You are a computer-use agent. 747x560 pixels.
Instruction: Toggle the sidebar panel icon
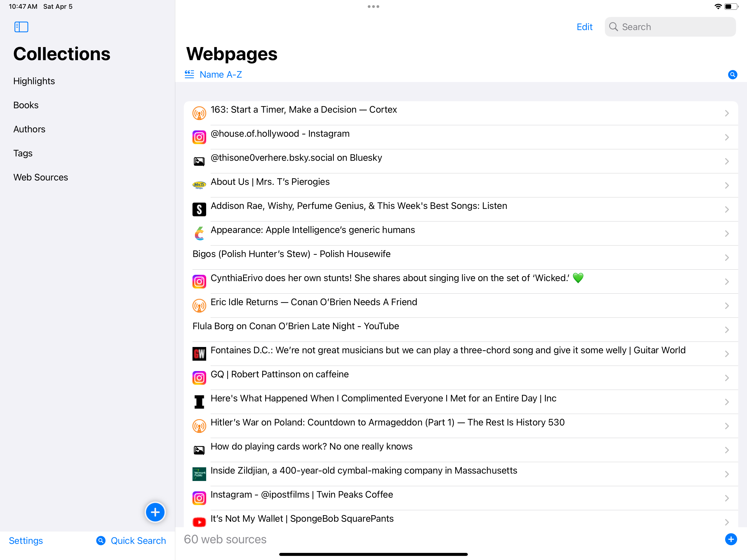click(x=21, y=27)
